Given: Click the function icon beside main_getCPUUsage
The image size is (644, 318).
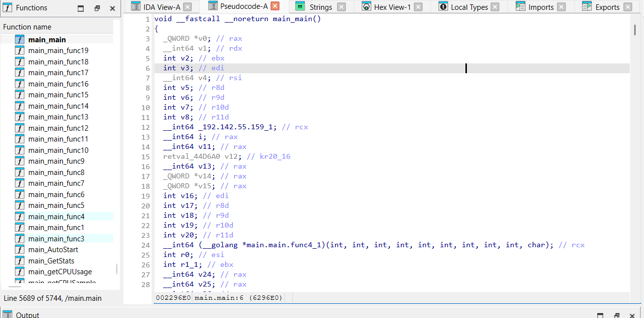Looking at the screenshot, I should click(20, 272).
